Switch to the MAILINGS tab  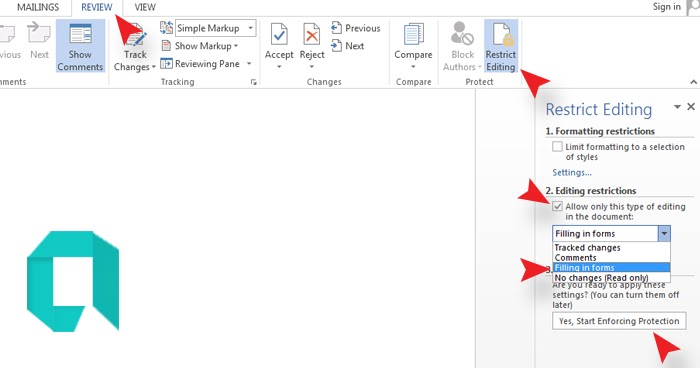(x=38, y=7)
